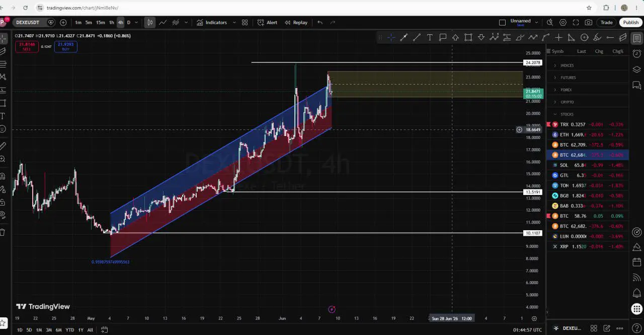Toggle the layout square checkbox near Unnamed

pos(502,22)
